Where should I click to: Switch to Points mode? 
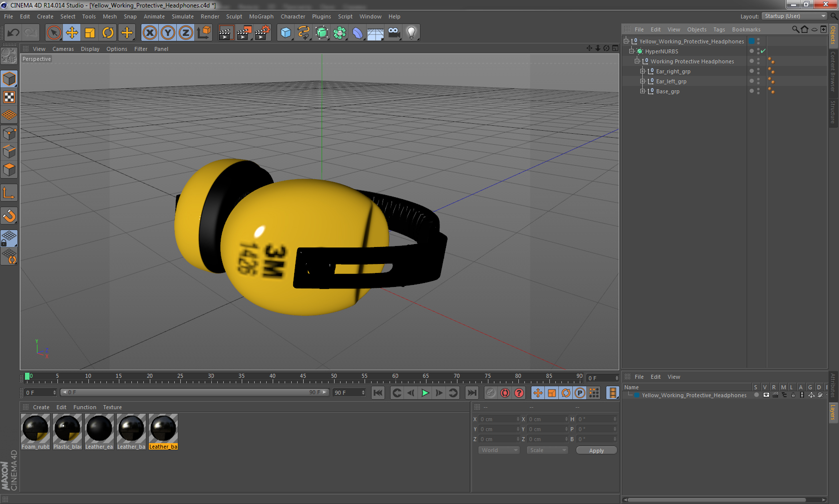tap(9, 134)
